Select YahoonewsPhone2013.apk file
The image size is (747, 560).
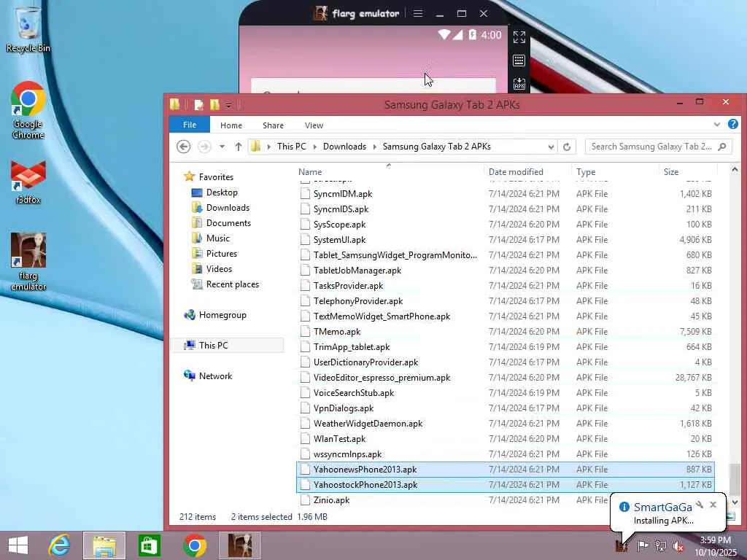[506, 470]
